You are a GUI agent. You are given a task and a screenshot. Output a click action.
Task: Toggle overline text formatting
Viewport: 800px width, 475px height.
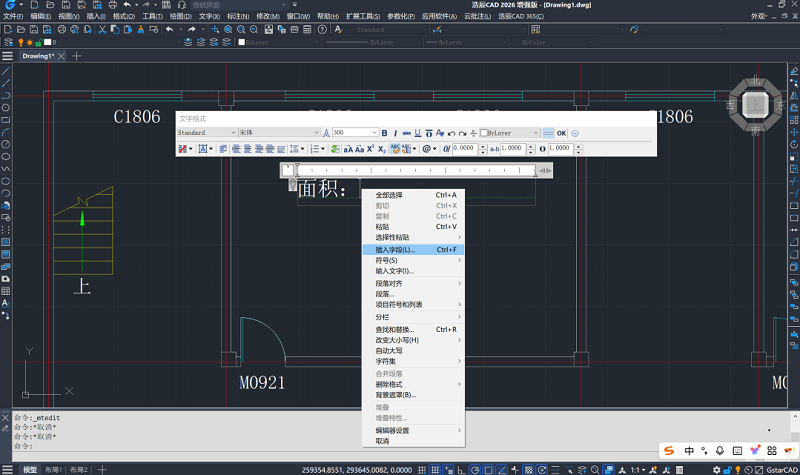[x=427, y=133]
